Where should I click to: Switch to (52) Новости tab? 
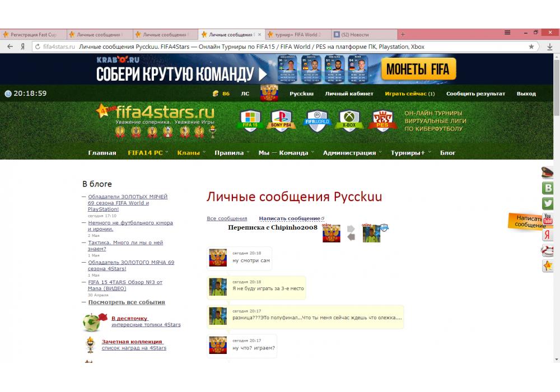(x=365, y=35)
